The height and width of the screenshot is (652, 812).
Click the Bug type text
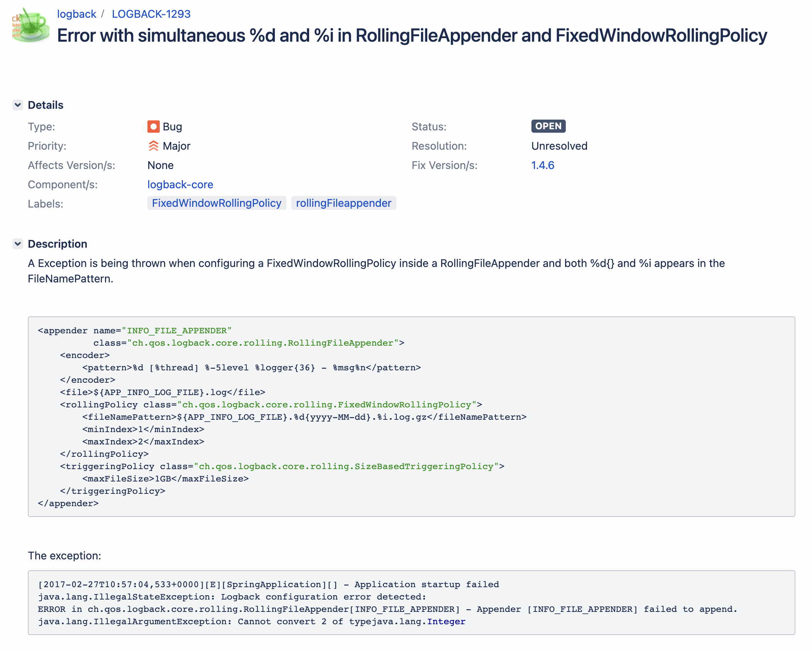[x=172, y=127]
